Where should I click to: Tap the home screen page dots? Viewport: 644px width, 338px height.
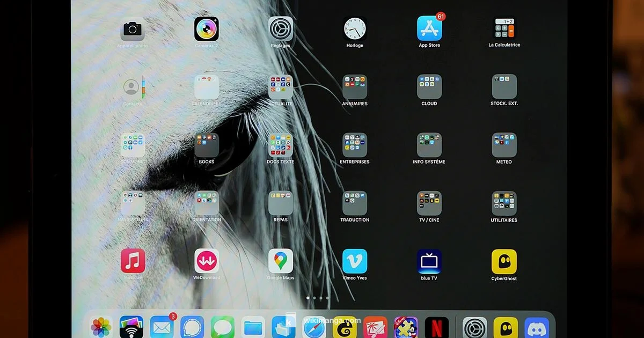317,298
